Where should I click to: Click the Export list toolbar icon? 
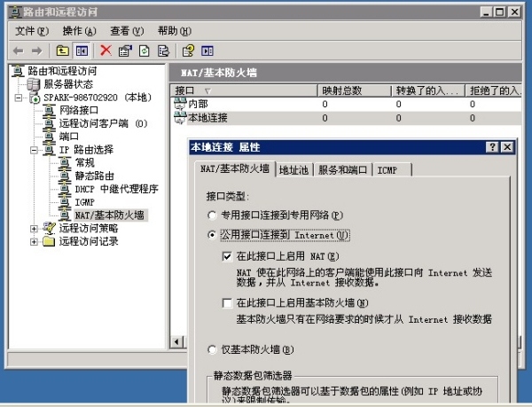tap(163, 51)
